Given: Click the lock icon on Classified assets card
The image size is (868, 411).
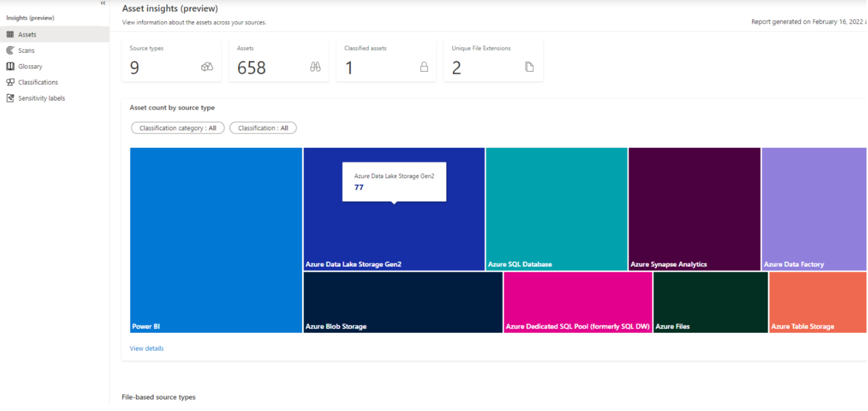Looking at the screenshot, I should tap(424, 67).
